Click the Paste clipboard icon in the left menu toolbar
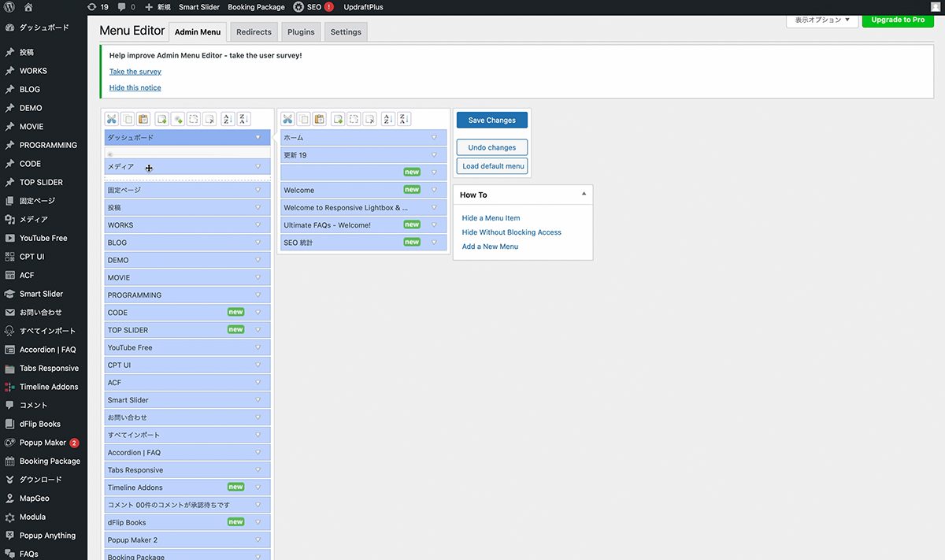This screenshot has width=945, height=560. click(143, 120)
